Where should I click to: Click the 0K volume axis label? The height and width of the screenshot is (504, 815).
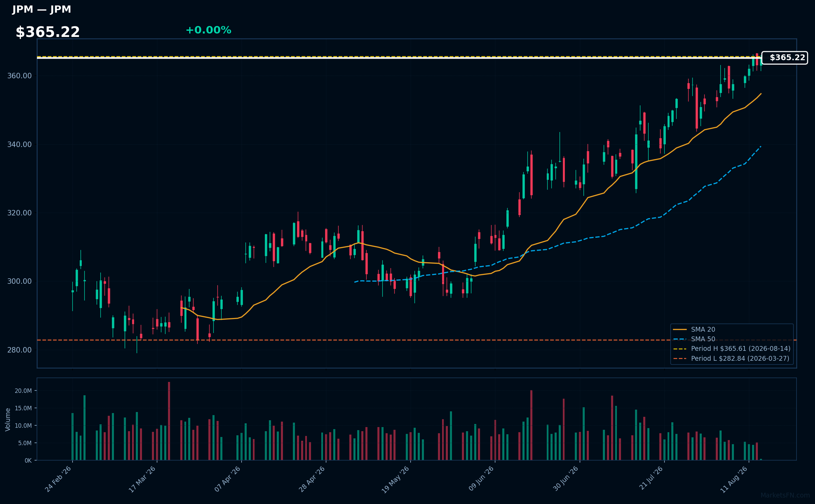(x=28, y=461)
